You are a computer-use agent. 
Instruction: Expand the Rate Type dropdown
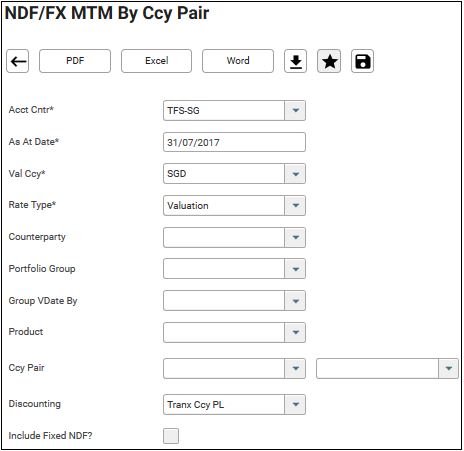pos(295,205)
